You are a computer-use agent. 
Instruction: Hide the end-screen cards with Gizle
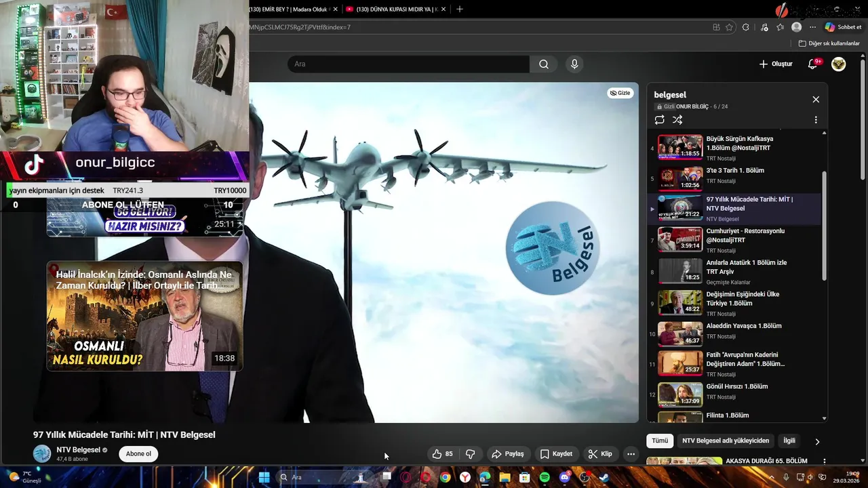coord(620,93)
